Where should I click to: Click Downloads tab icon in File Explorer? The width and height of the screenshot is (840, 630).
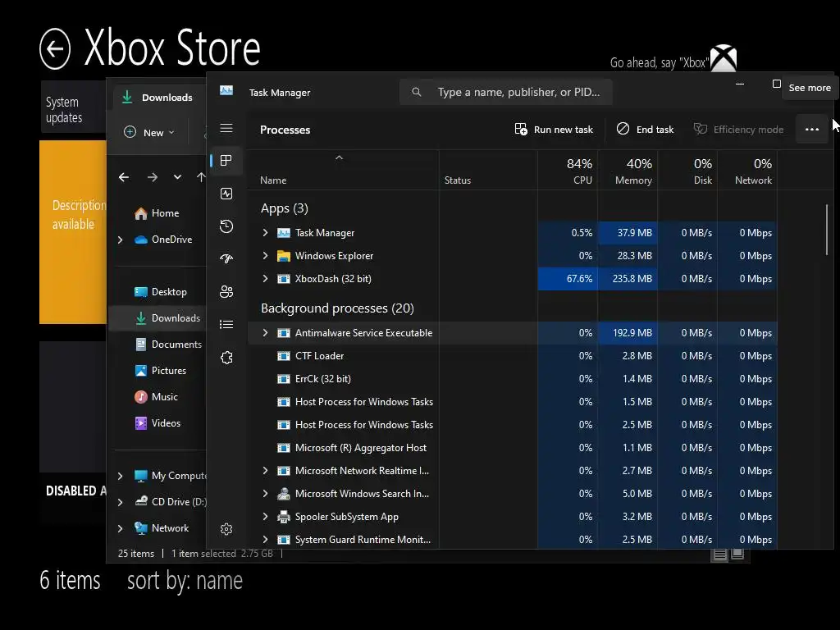(x=127, y=97)
